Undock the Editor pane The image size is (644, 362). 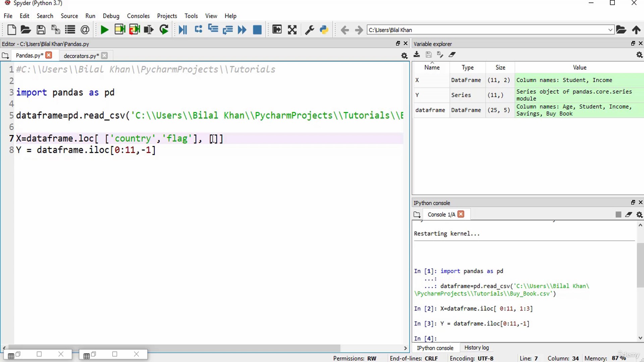(398, 44)
